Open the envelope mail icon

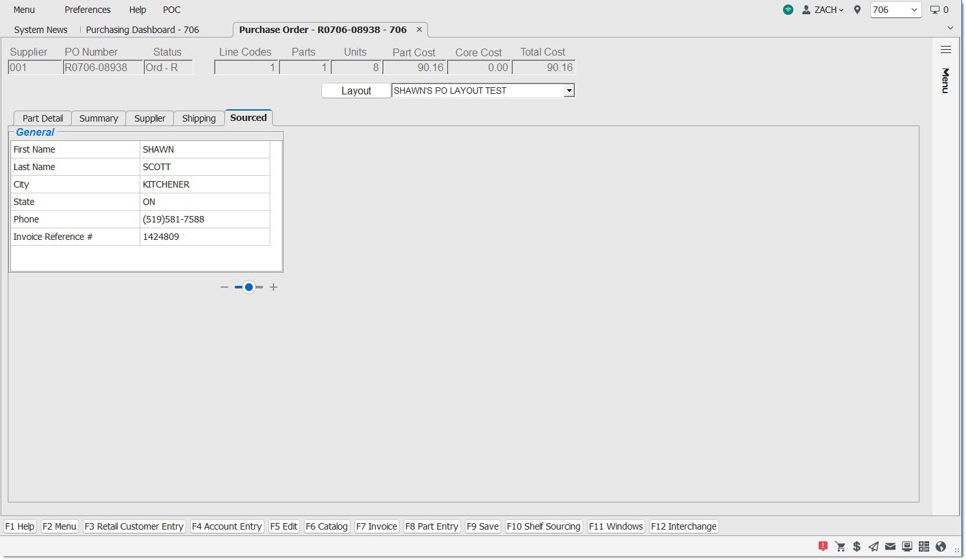(890, 546)
